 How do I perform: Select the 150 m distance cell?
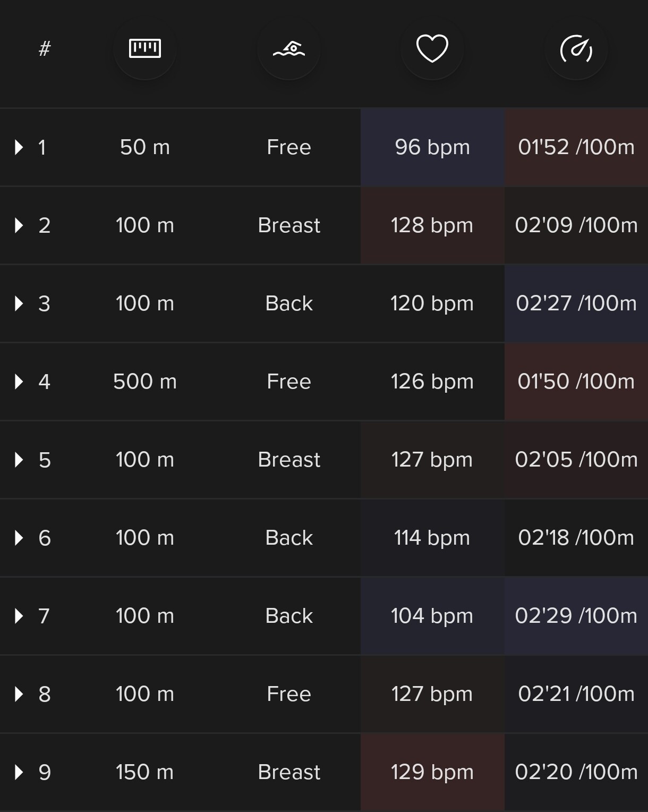[x=145, y=772]
